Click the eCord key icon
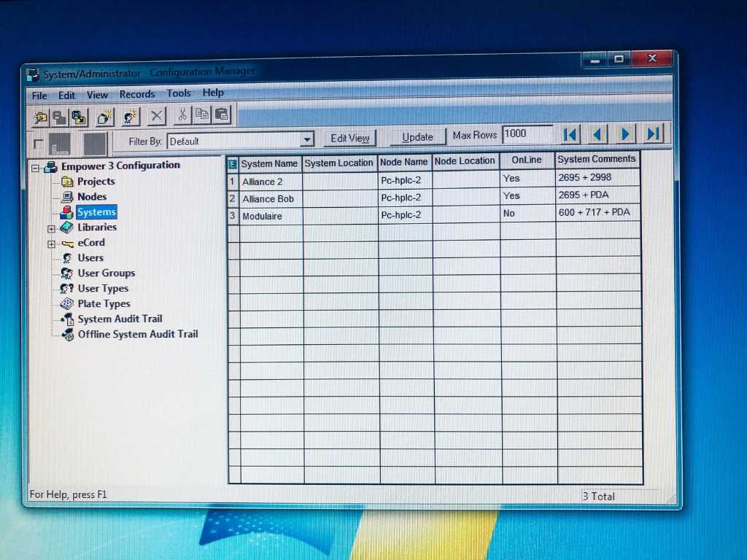Image resolution: width=747 pixels, height=560 pixels. pyautogui.click(x=67, y=244)
